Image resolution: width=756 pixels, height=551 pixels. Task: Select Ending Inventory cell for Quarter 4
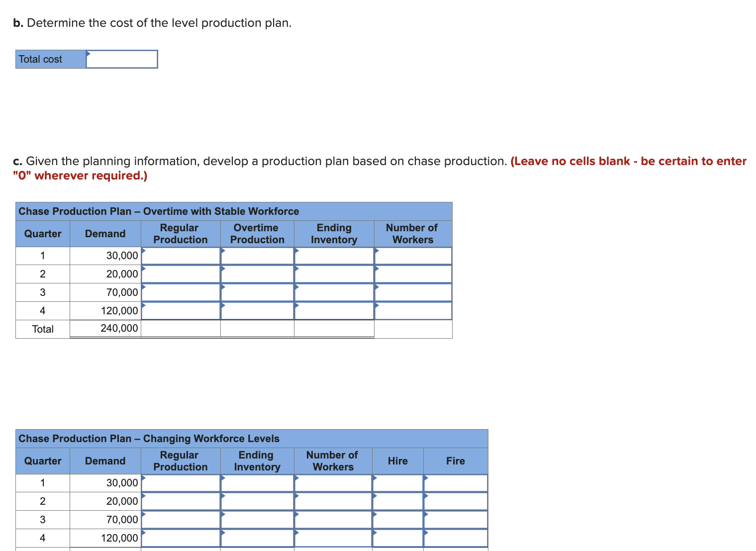pos(334,310)
